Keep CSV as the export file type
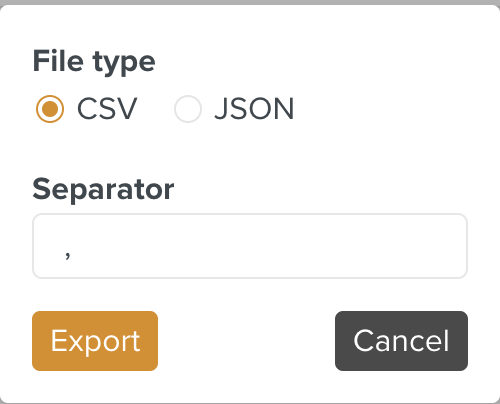The height and width of the screenshot is (404, 500). point(50,109)
